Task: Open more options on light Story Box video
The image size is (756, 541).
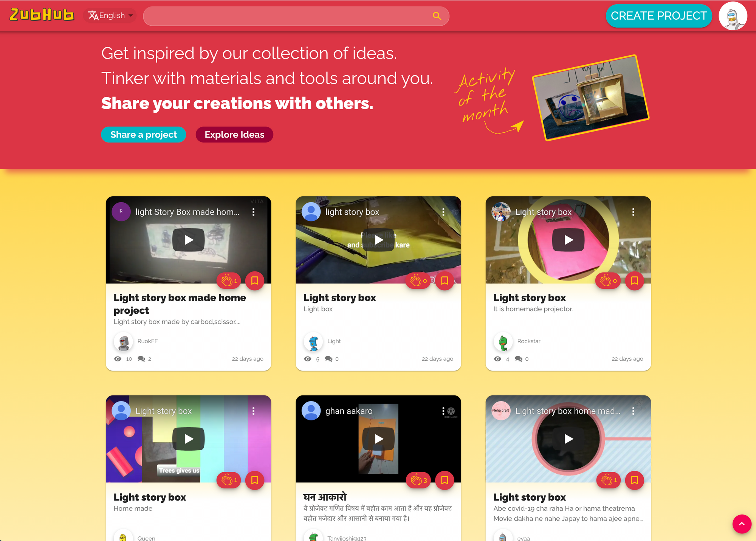Action: point(254,212)
